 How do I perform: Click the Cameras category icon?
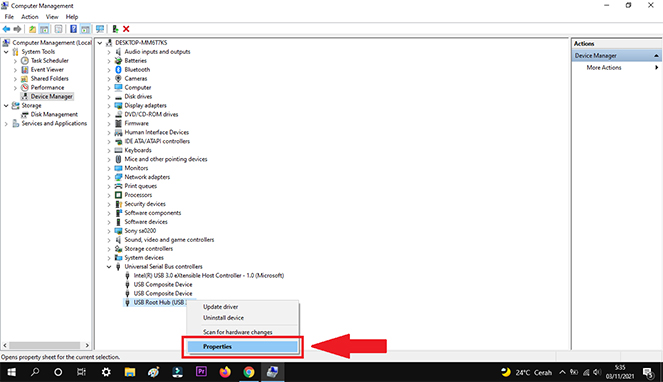click(118, 78)
